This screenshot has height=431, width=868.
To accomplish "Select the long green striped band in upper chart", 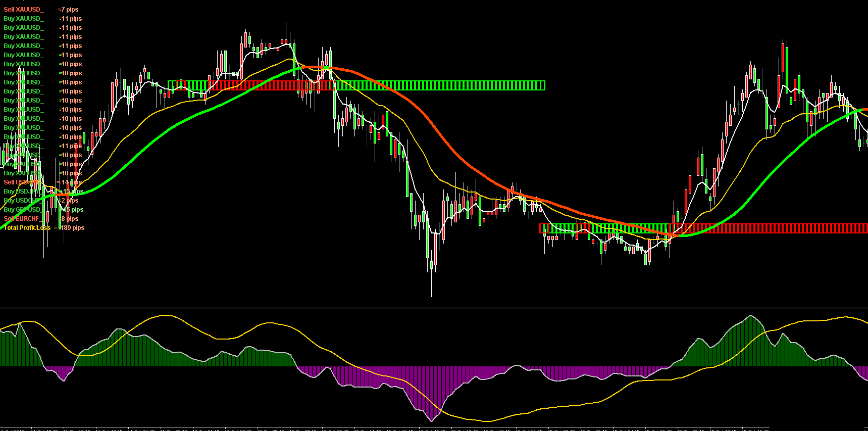I will pyautogui.click(x=439, y=85).
